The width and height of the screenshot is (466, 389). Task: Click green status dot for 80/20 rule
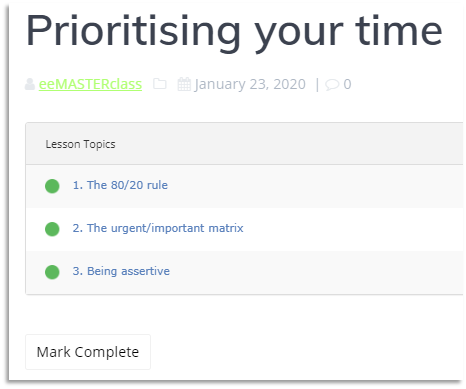(x=52, y=186)
